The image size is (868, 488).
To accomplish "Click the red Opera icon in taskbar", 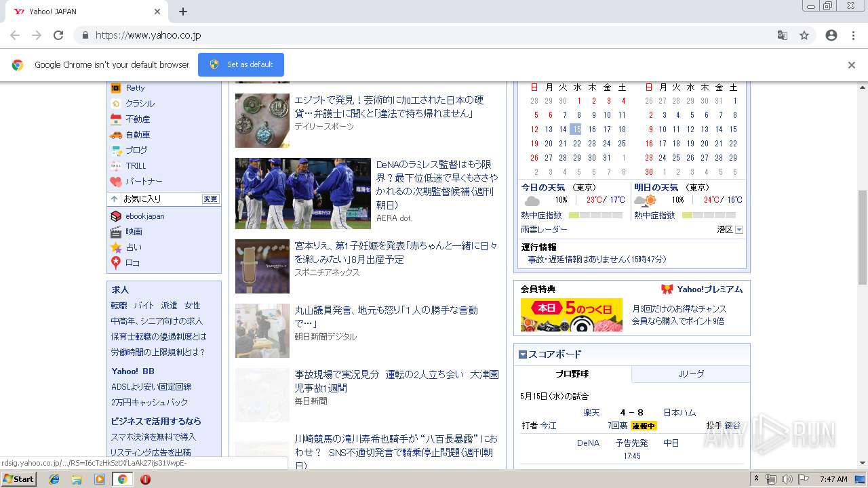I will (x=145, y=479).
